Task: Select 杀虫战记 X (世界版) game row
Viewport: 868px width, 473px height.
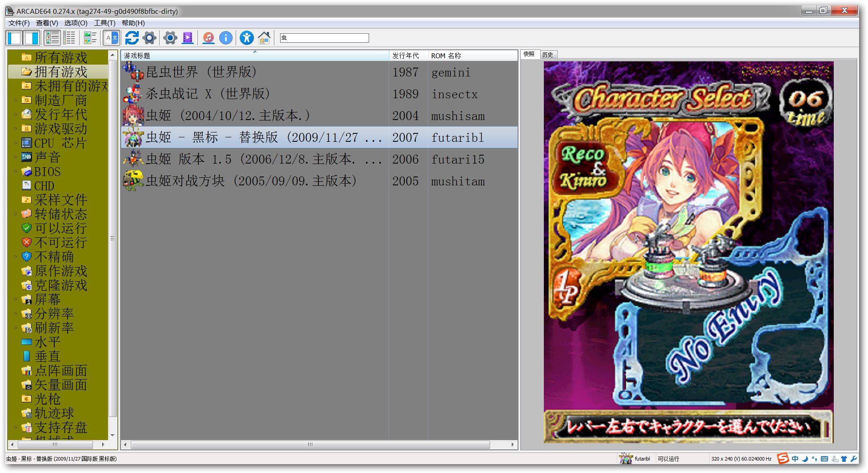Action: click(319, 94)
